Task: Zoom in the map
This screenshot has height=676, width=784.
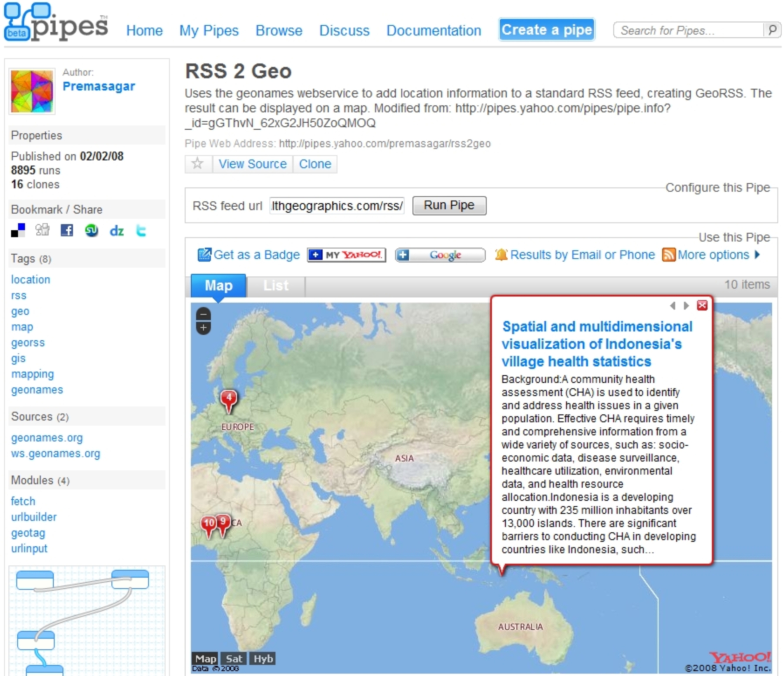Action: pos(204,328)
